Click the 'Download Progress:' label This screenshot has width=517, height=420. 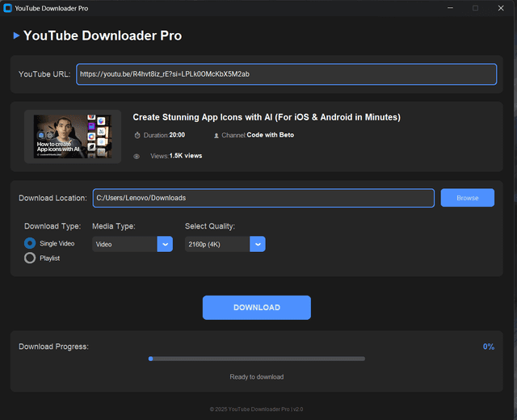(x=54, y=346)
